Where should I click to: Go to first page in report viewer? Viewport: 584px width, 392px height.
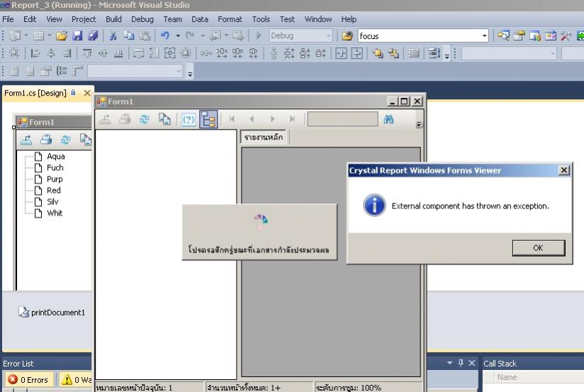232,119
